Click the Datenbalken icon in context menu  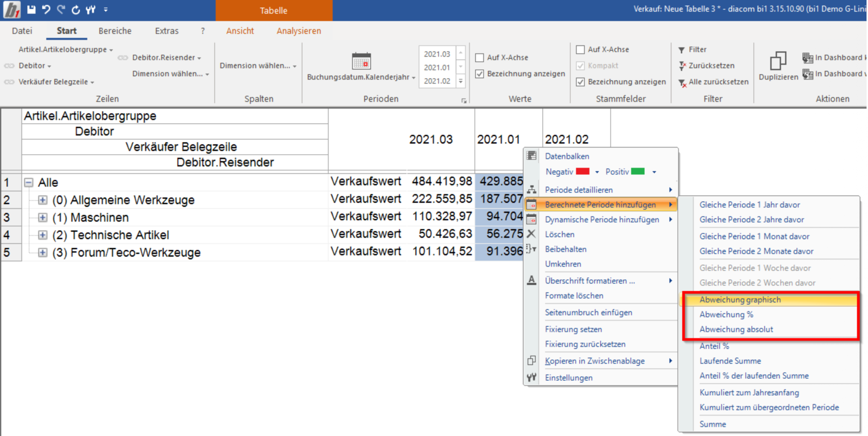point(532,156)
